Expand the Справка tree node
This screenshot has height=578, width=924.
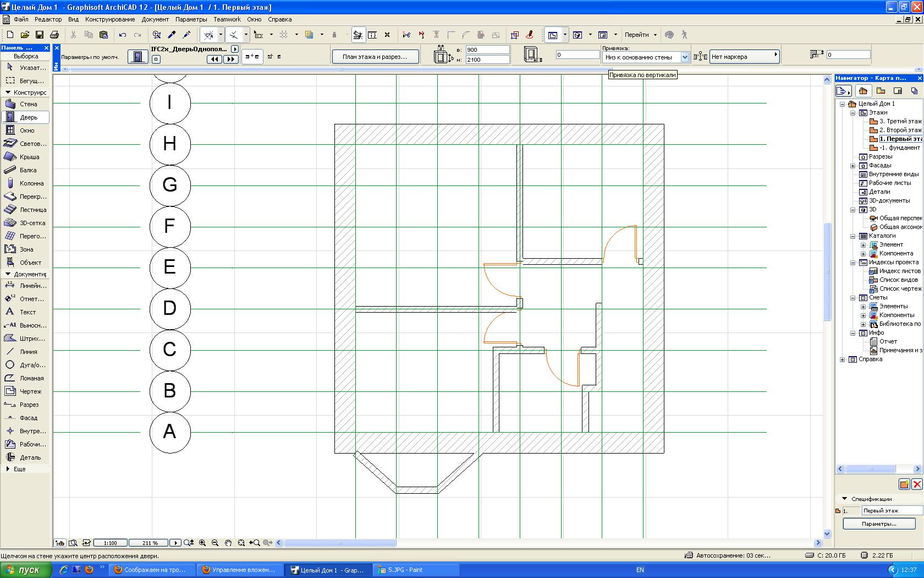(843, 359)
